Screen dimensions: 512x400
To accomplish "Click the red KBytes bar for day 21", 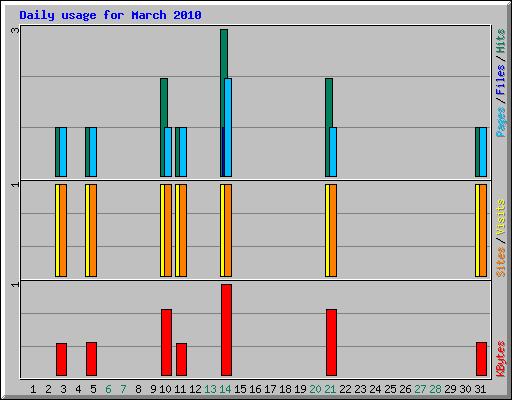I will (x=331, y=342).
